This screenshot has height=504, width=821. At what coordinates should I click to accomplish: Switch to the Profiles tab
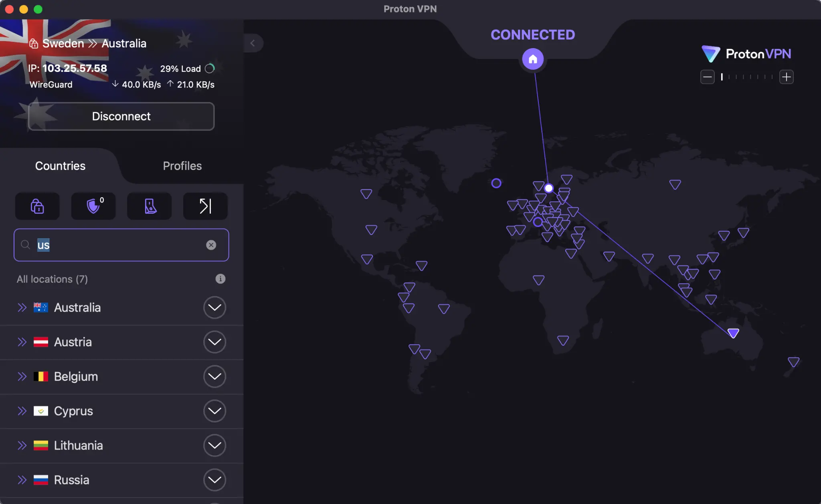[182, 166]
